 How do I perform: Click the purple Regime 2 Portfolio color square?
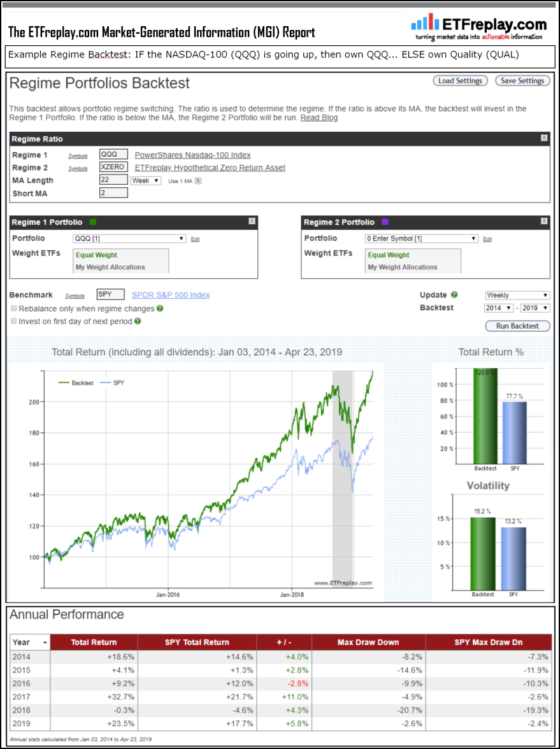point(385,222)
